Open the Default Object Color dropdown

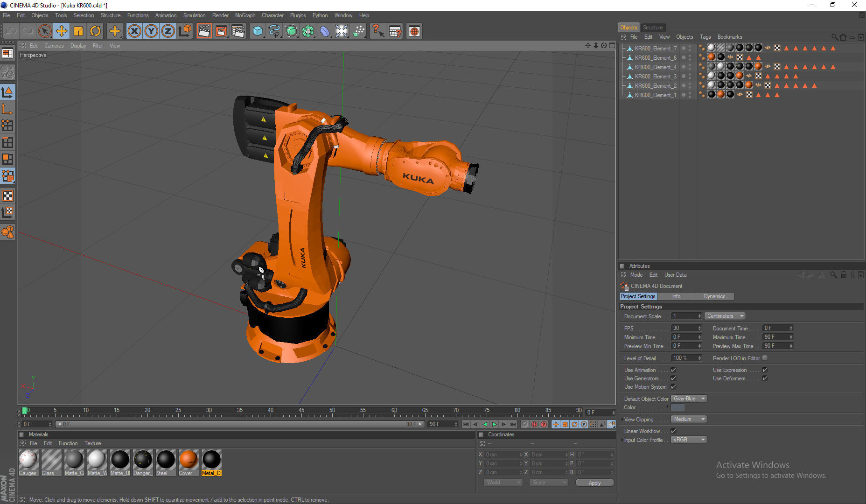coord(689,399)
